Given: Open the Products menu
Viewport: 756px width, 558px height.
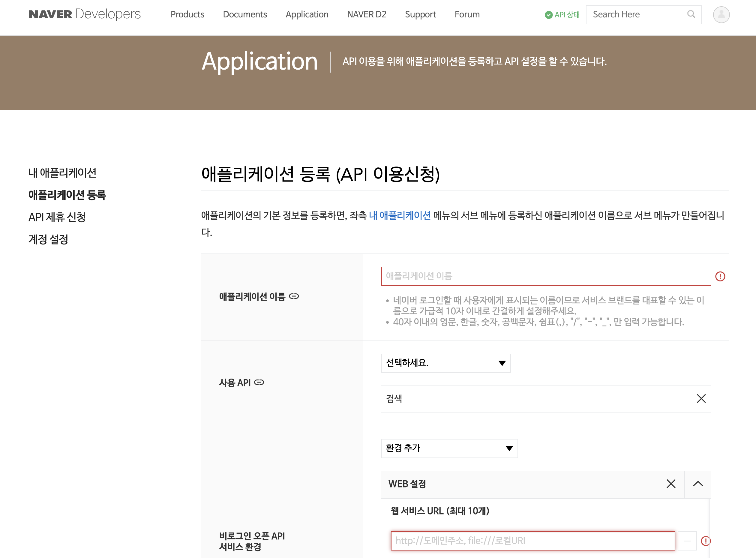Looking at the screenshot, I should (x=187, y=14).
